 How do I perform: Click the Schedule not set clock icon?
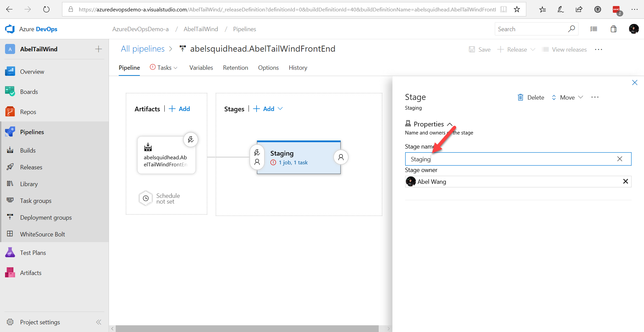coord(146,198)
